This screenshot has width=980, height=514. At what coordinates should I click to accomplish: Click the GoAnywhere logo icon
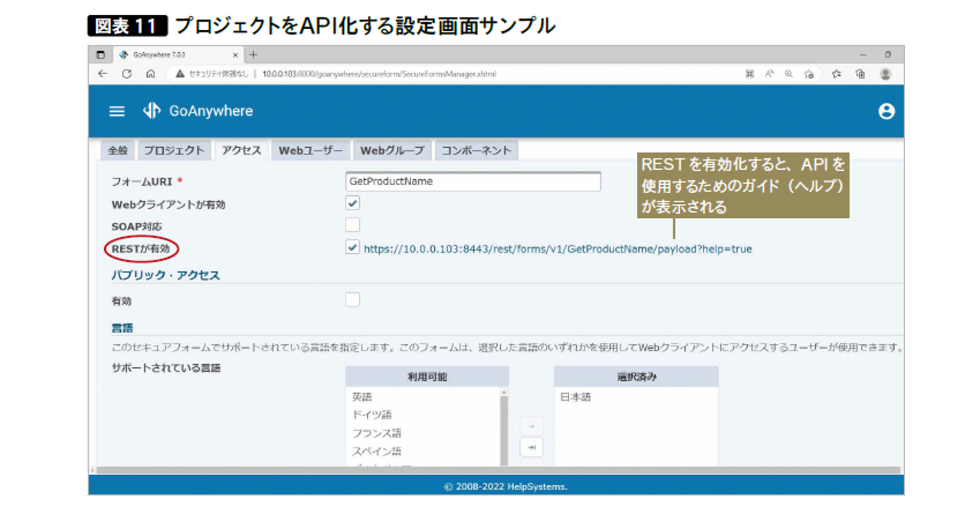coord(152,110)
